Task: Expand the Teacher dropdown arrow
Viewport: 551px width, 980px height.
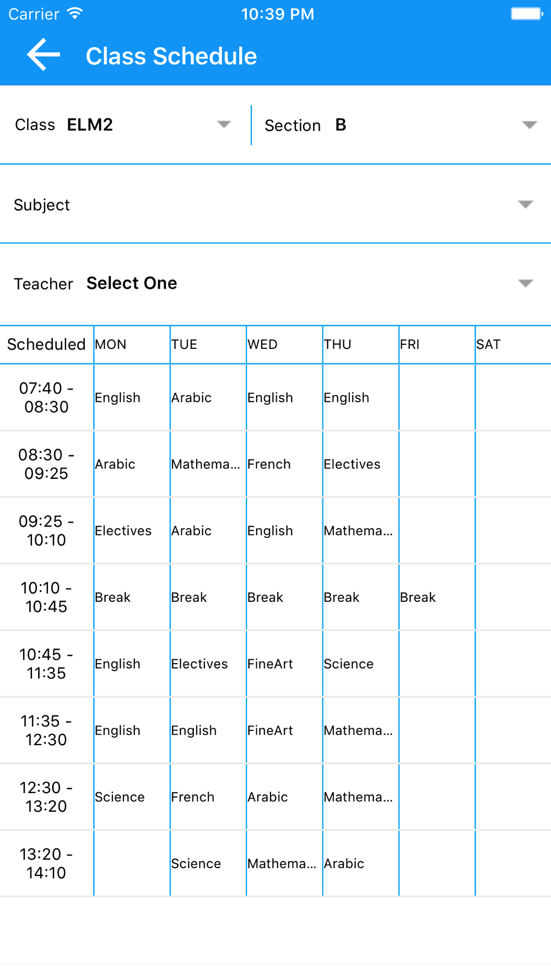Action: (526, 283)
